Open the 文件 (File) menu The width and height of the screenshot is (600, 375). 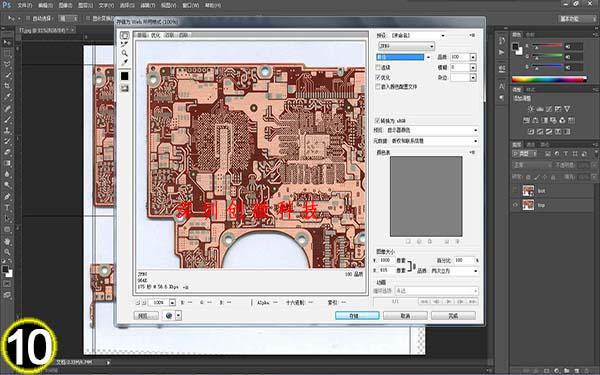coord(24,5)
